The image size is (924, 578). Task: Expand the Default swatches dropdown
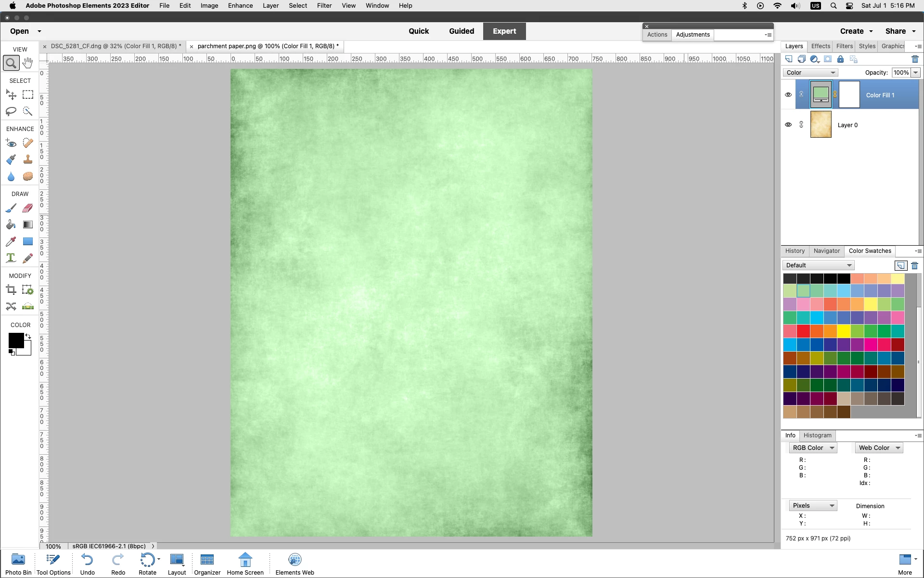[x=818, y=265]
